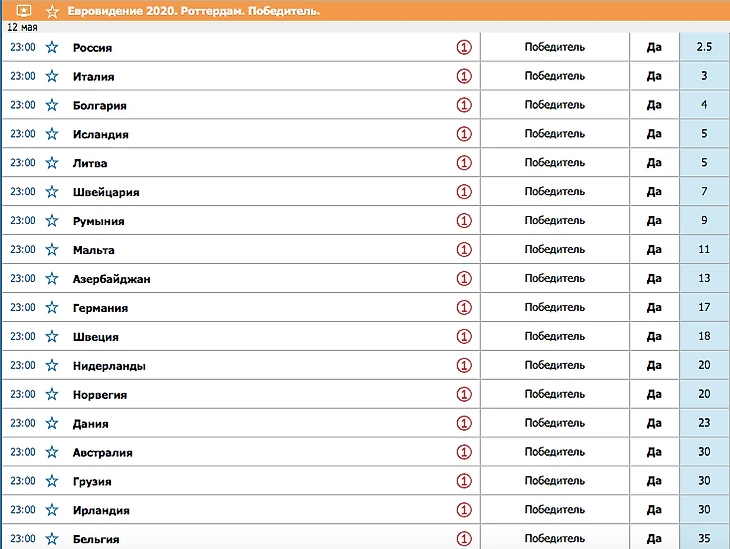The width and height of the screenshot is (730, 549).
Task: Open circled 1 icon in Румыния row
Action: coord(464,220)
